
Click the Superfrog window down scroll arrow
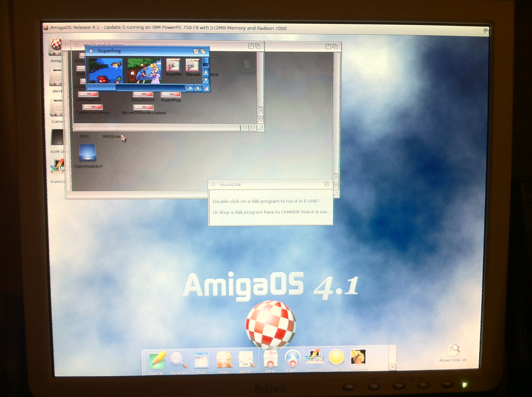(206, 80)
